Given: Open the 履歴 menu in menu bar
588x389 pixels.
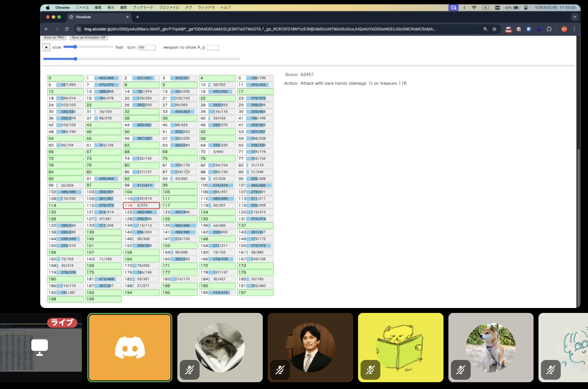Looking at the screenshot, I should coord(123,7).
